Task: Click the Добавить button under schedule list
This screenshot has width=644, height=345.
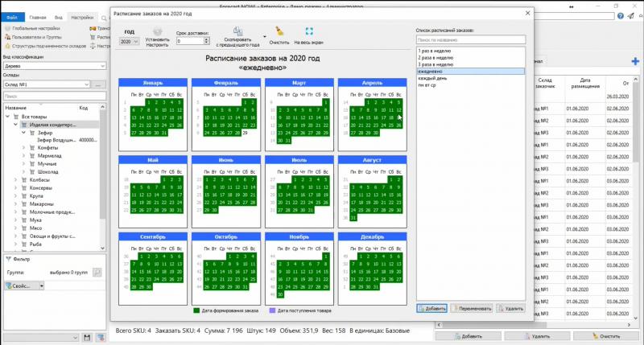Action: click(x=431, y=309)
